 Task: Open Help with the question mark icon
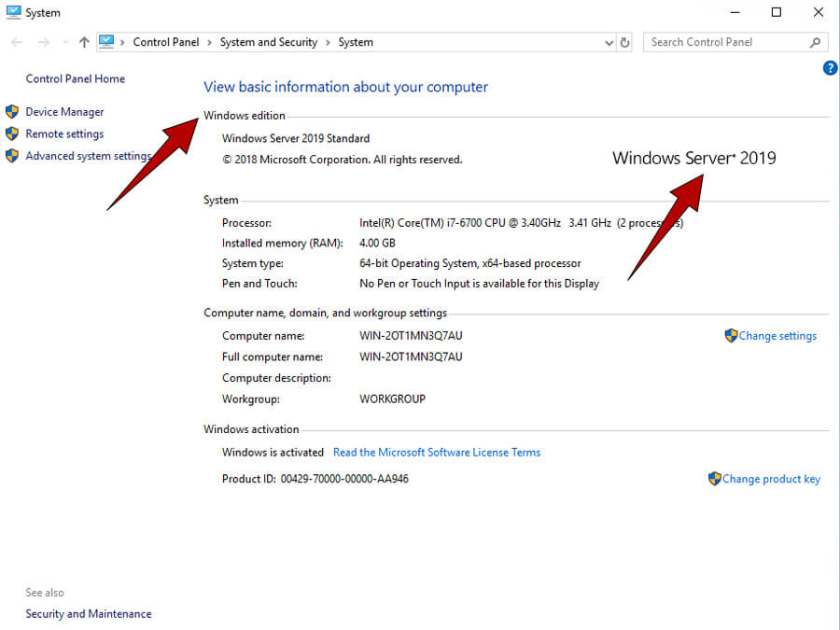[830, 68]
